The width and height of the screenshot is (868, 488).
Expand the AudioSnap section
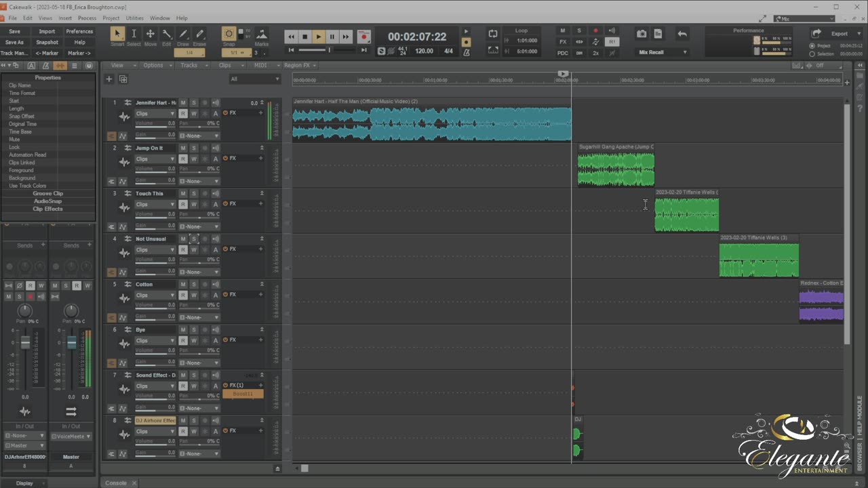click(x=47, y=201)
